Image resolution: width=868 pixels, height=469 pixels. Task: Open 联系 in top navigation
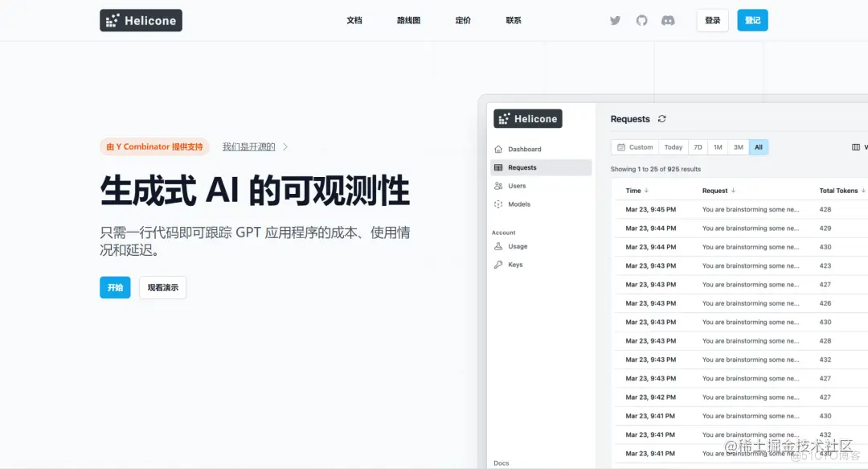[x=513, y=20]
